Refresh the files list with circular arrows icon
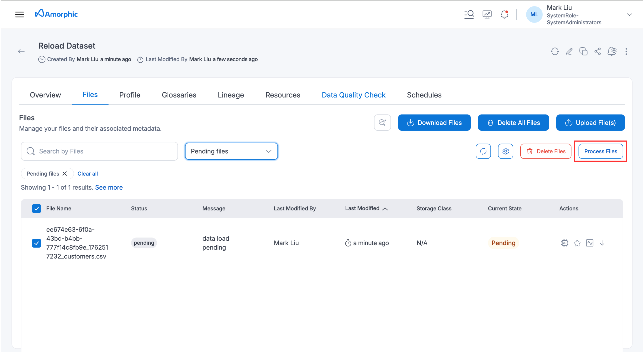The image size is (644, 352). [x=483, y=151]
